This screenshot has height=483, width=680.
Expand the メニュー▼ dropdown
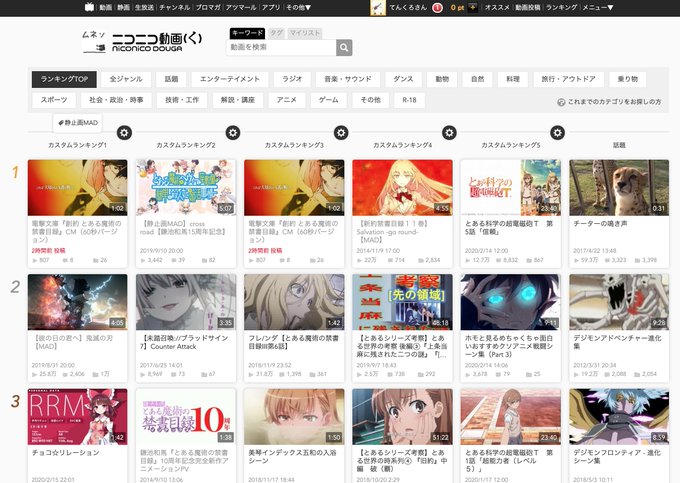tap(598, 7)
